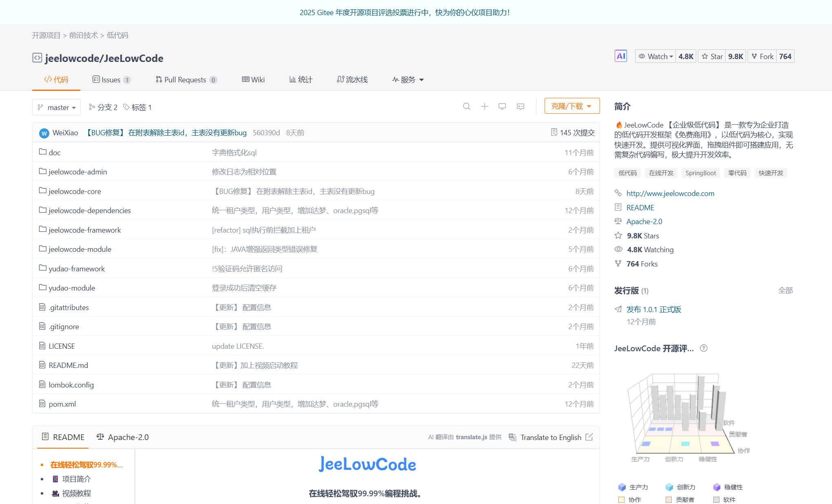This screenshot has width=832, height=504.
Task: Select the 生产力 color legend swatch
Action: pyautogui.click(x=622, y=487)
